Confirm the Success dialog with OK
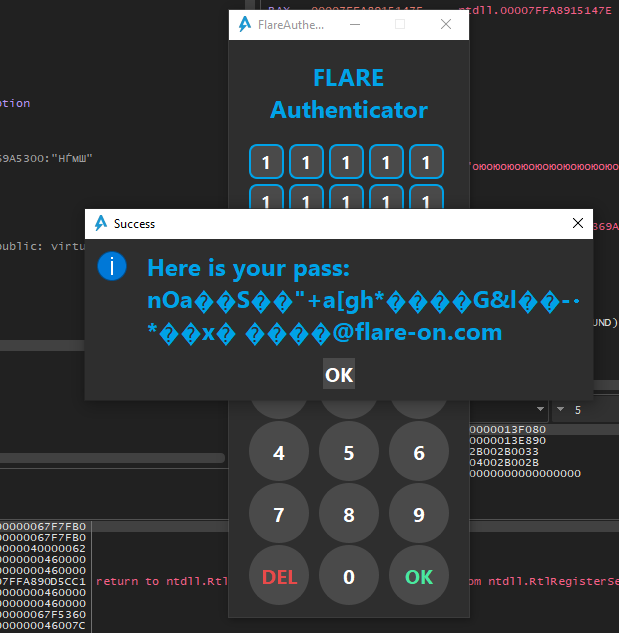 pyautogui.click(x=339, y=375)
